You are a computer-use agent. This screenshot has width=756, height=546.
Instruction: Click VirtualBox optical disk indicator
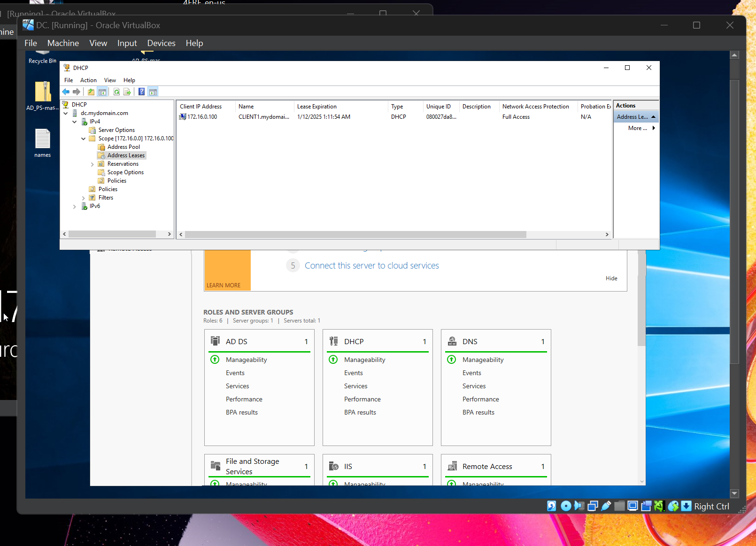(566, 506)
